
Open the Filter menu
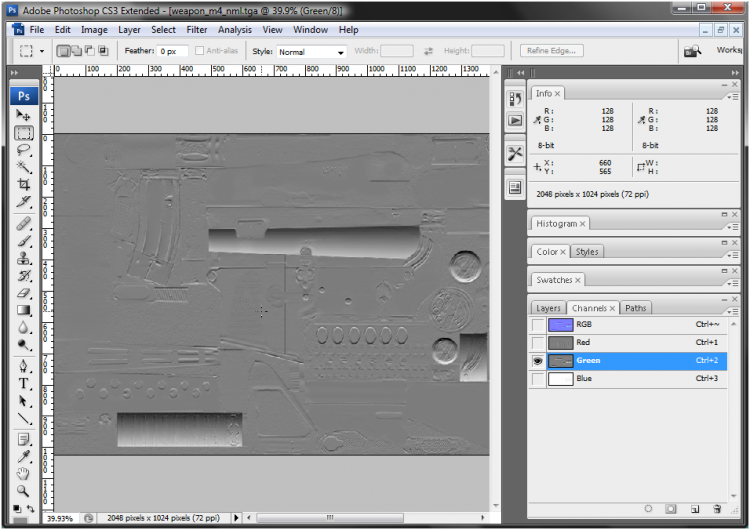(x=197, y=30)
